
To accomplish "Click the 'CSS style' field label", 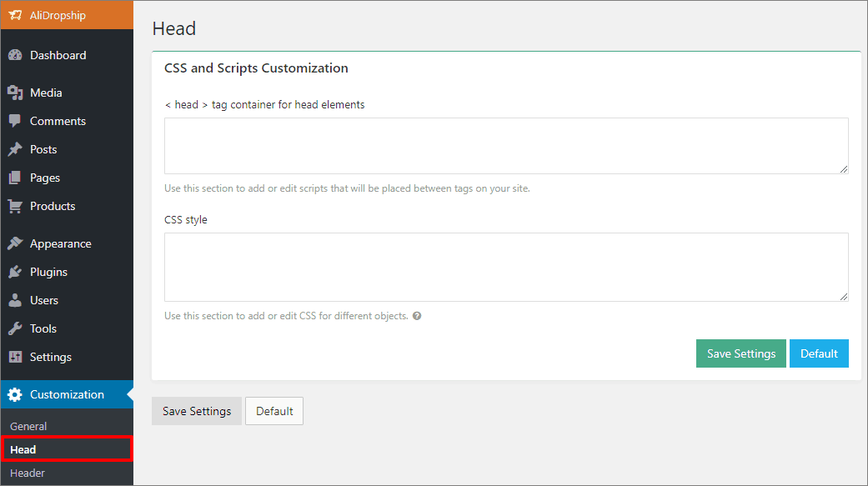I will [x=185, y=220].
